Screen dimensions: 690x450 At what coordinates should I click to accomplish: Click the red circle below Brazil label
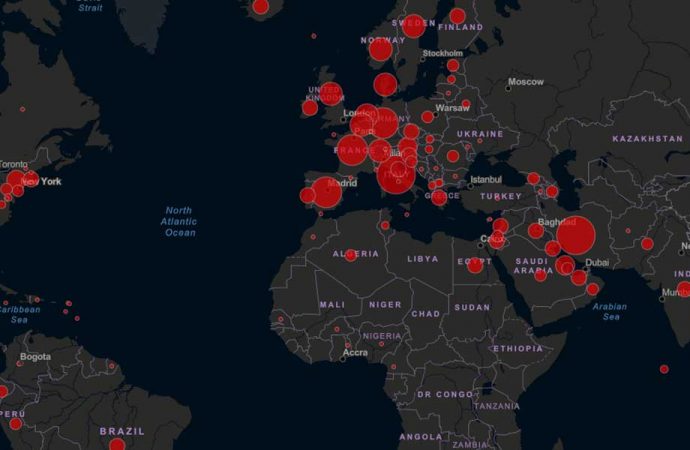tap(117, 445)
